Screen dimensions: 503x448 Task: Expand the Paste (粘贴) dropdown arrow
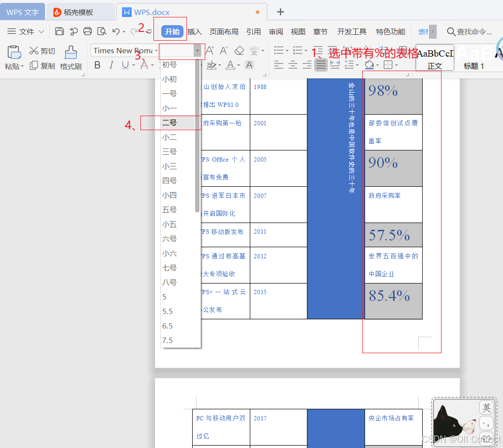22,66
